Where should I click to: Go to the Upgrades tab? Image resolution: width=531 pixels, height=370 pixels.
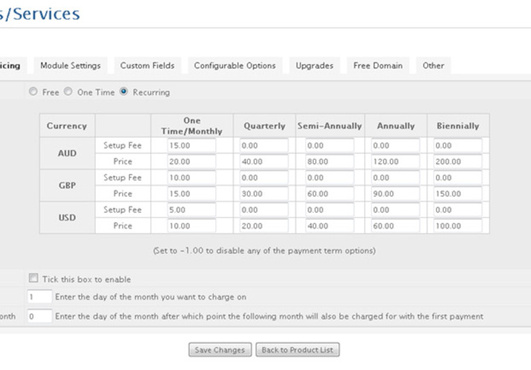click(x=314, y=66)
